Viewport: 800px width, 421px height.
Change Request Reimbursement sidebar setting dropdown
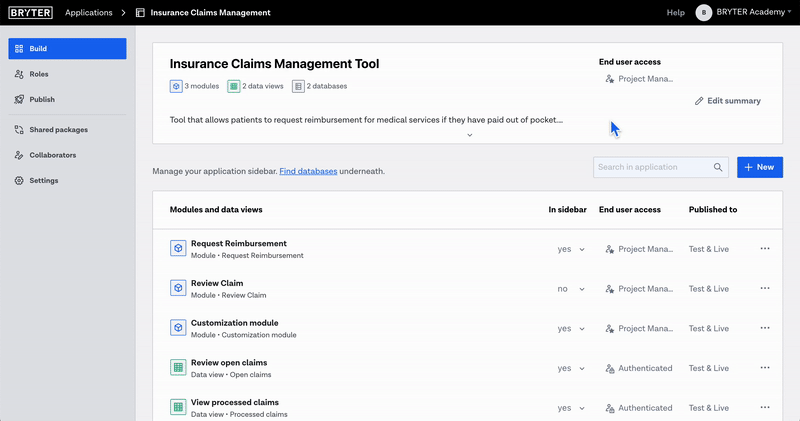pos(571,249)
